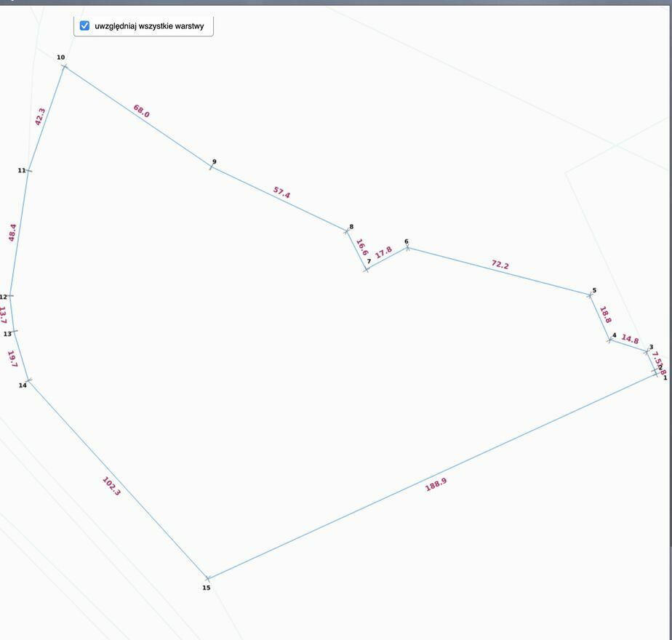Select boundary point 5 on the plot
The image size is (672, 640).
click(x=590, y=295)
